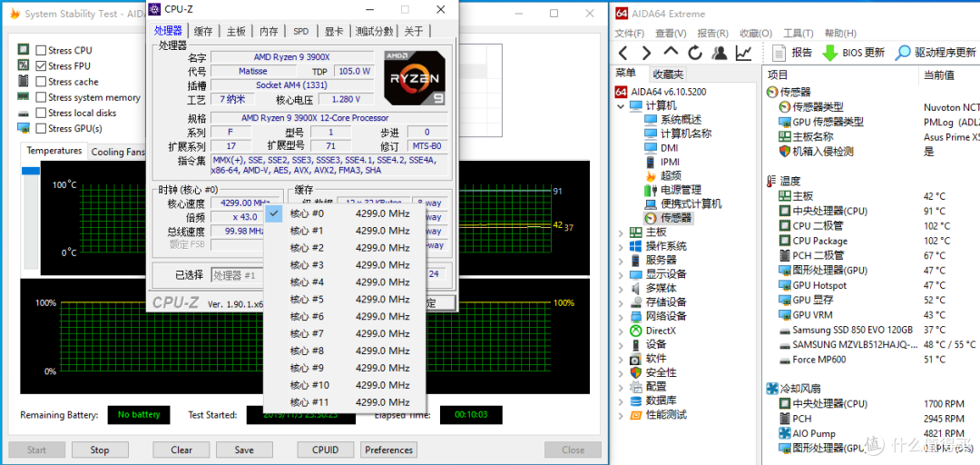Collapse the 计算机 tree node
This screenshot has width=980, height=465.
(x=621, y=105)
